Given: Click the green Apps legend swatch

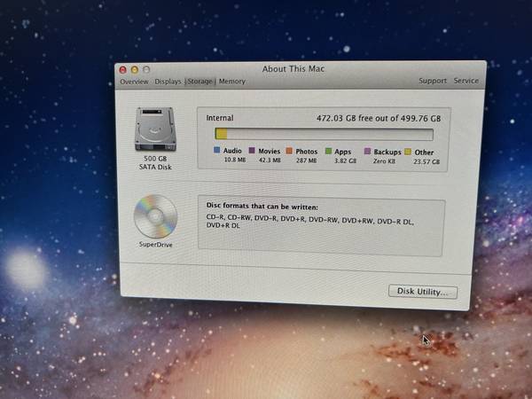Looking at the screenshot, I should coord(328,152).
